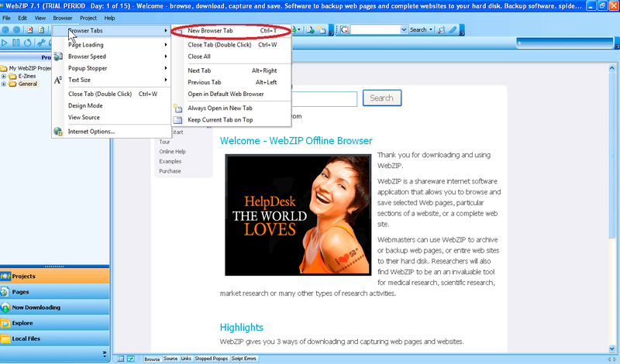Open the View menu
Viewport: 620px width, 364px height.
point(40,18)
